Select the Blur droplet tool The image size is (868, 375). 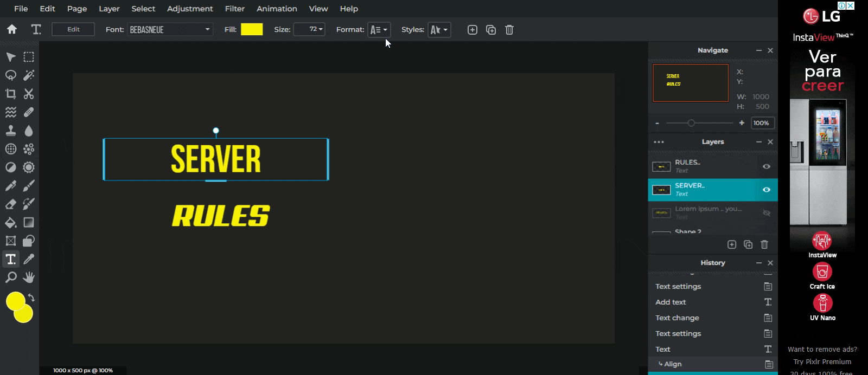click(x=29, y=131)
